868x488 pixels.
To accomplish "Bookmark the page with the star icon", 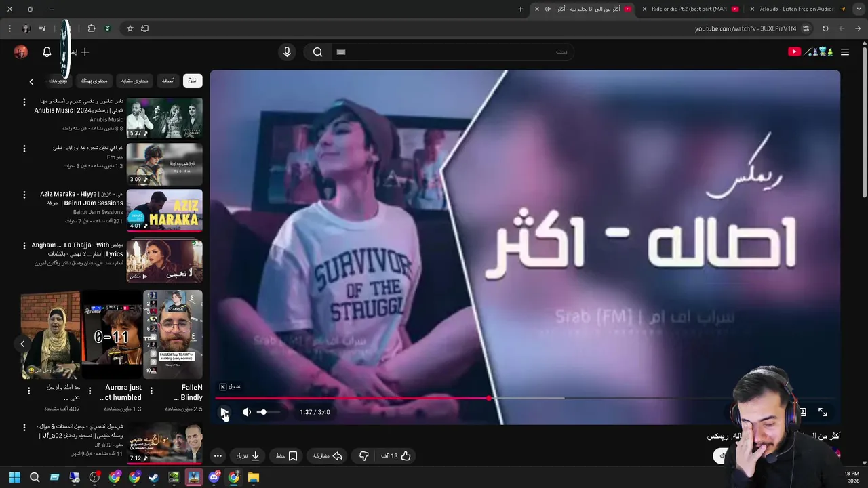I will pyautogui.click(x=130, y=28).
